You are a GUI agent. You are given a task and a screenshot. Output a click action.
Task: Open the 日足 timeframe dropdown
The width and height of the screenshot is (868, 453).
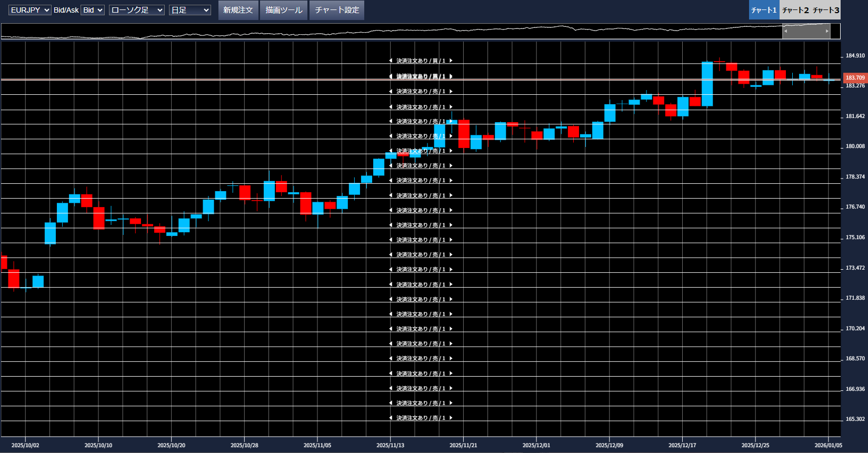(x=190, y=10)
